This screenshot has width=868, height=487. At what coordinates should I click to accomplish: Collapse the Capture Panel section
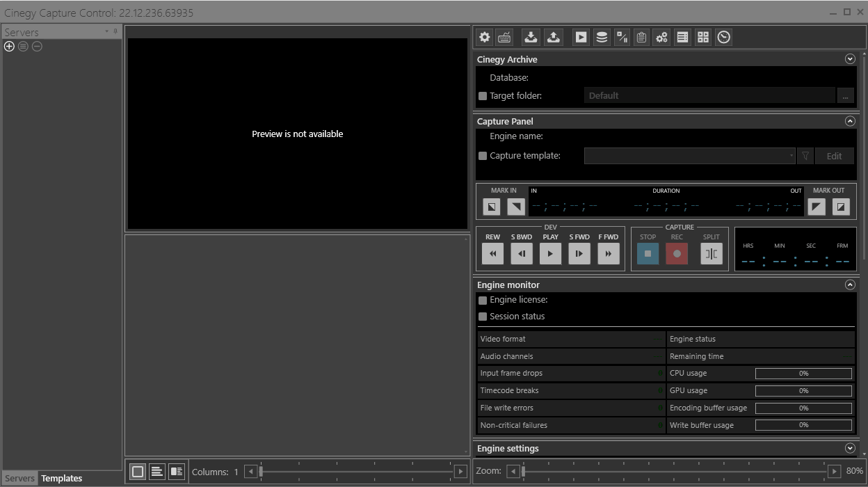pos(849,121)
